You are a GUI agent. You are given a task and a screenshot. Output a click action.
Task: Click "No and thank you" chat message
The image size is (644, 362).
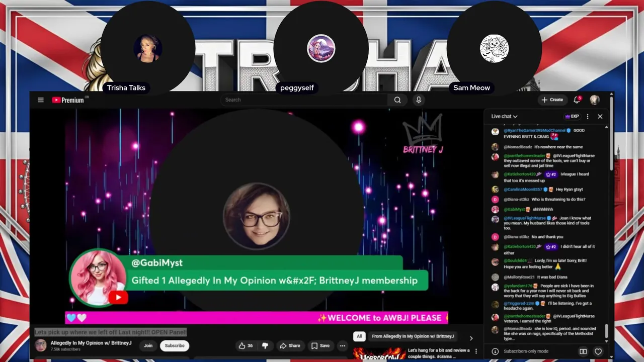547,237
